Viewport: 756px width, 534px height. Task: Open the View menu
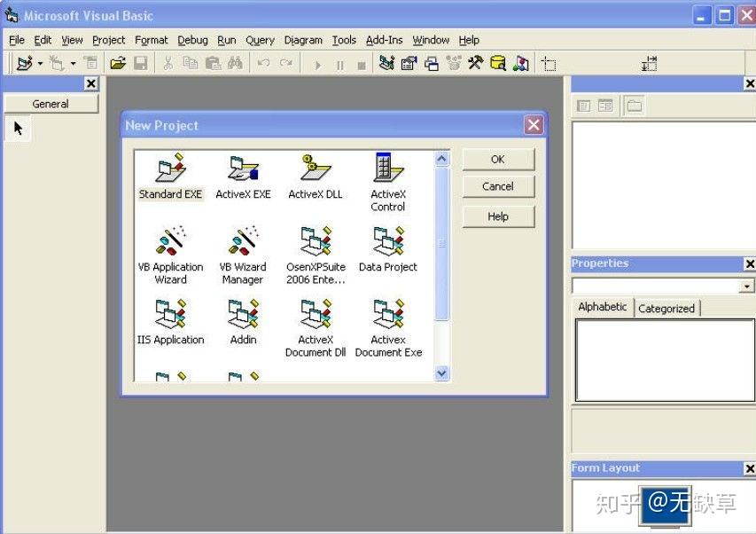pyautogui.click(x=72, y=40)
